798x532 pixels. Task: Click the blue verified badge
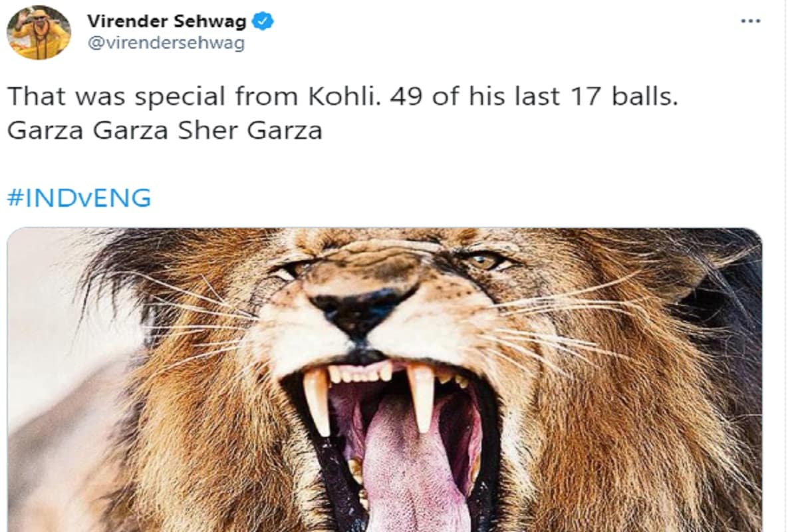263,21
